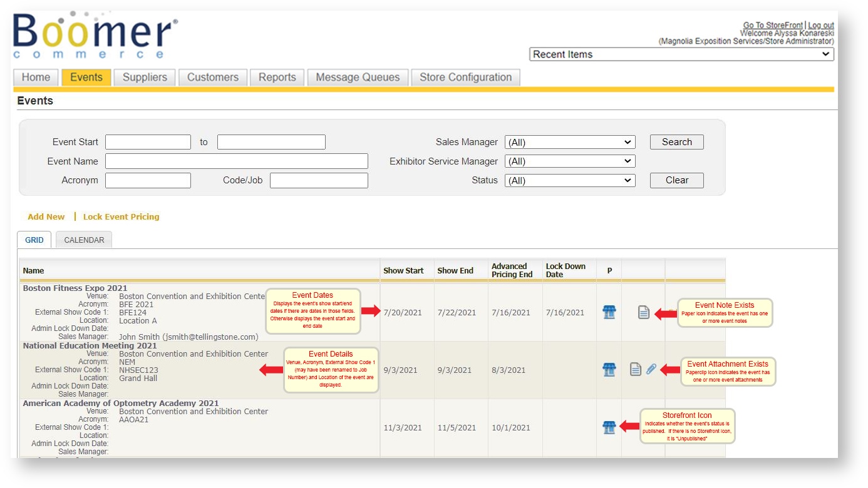The width and height of the screenshot is (868, 488).
Task: Open the Suppliers tab
Action: (x=144, y=77)
